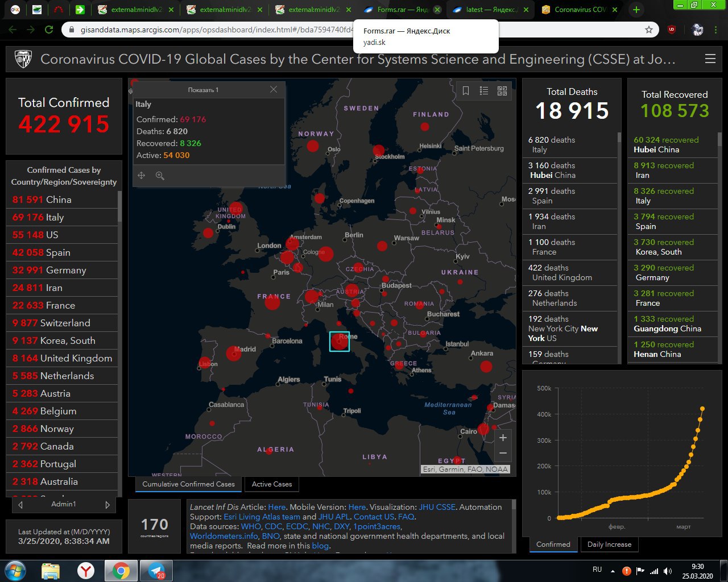Image resolution: width=728 pixels, height=582 pixels.
Task: Show hidden system tray icons
Action: [613, 571]
